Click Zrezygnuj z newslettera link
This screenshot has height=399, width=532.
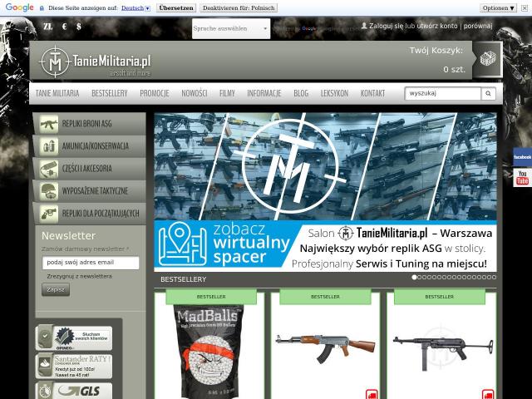coord(80,276)
